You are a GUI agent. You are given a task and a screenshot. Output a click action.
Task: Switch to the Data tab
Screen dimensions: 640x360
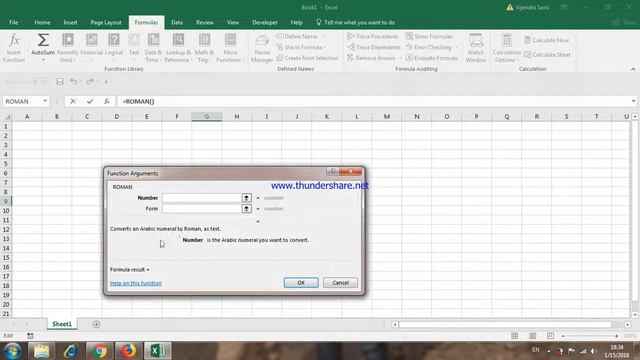177,22
